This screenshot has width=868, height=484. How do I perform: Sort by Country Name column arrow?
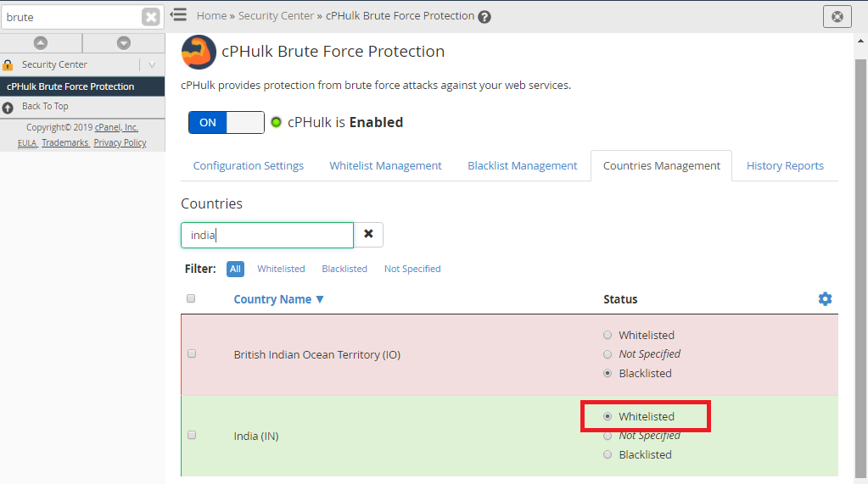pyautogui.click(x=319, y=299)
